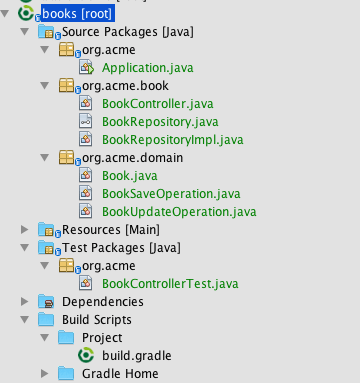Click the Gradle icon beside books [root]
The width and height of the screenshot is (360, 383).
point(26,13)
